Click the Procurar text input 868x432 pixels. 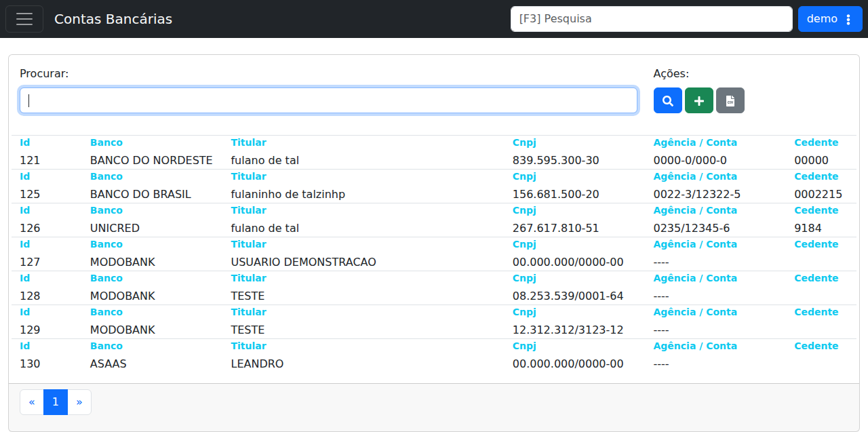(x=329, y=100)
